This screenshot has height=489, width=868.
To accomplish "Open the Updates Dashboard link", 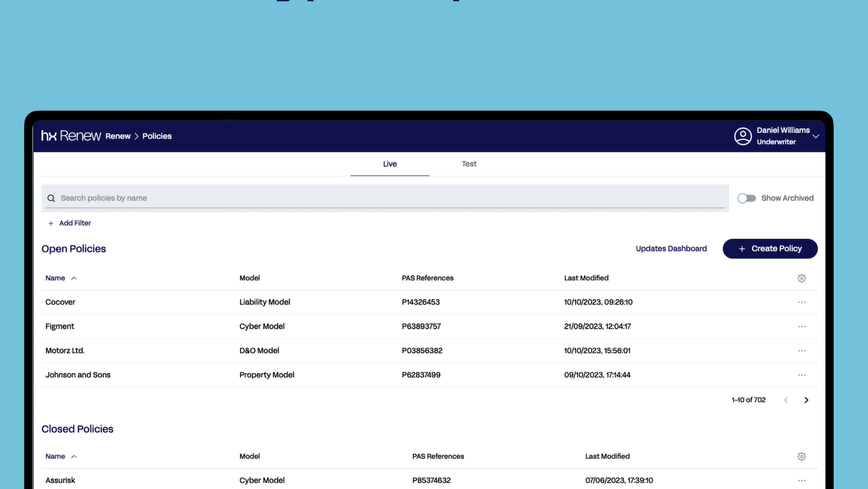I will coord(671,249).
